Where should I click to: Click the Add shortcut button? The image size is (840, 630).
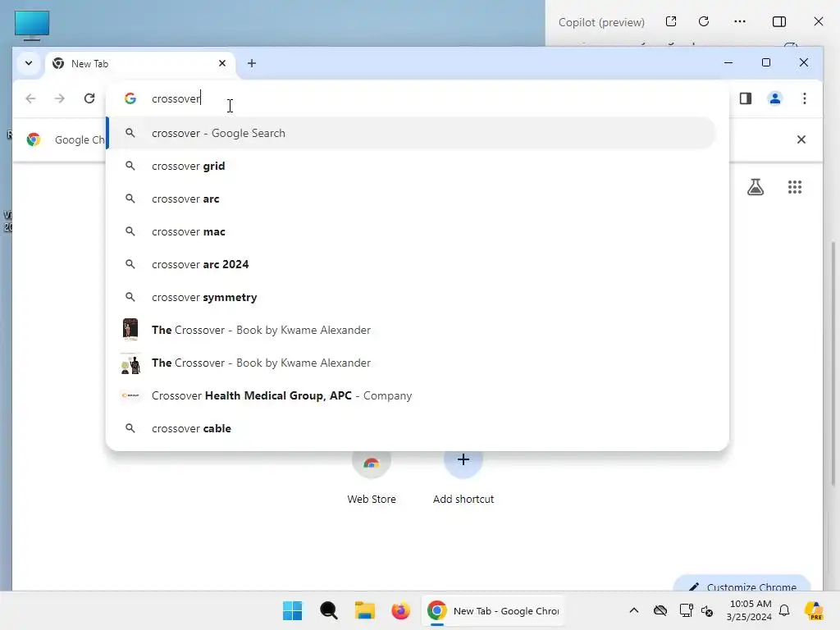[463, 477]
